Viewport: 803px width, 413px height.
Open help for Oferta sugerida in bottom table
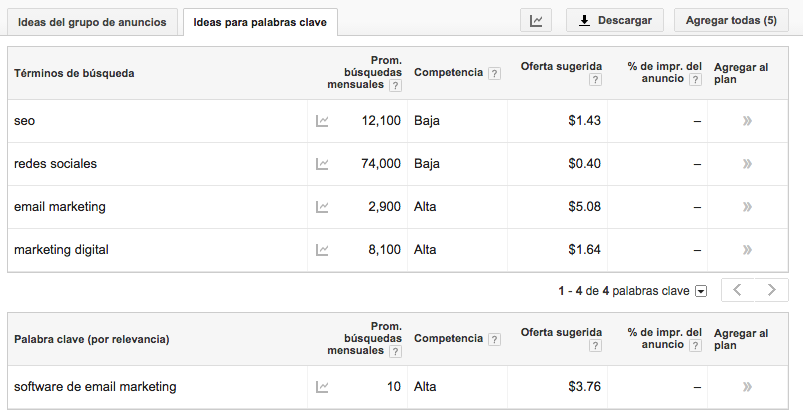595,345
